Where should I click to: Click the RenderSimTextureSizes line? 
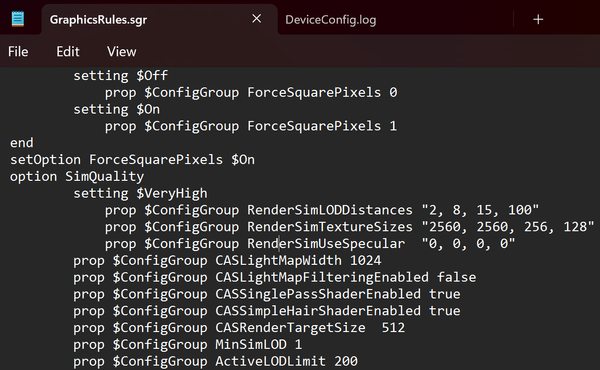pyautogui.click(x=350, y=227)
